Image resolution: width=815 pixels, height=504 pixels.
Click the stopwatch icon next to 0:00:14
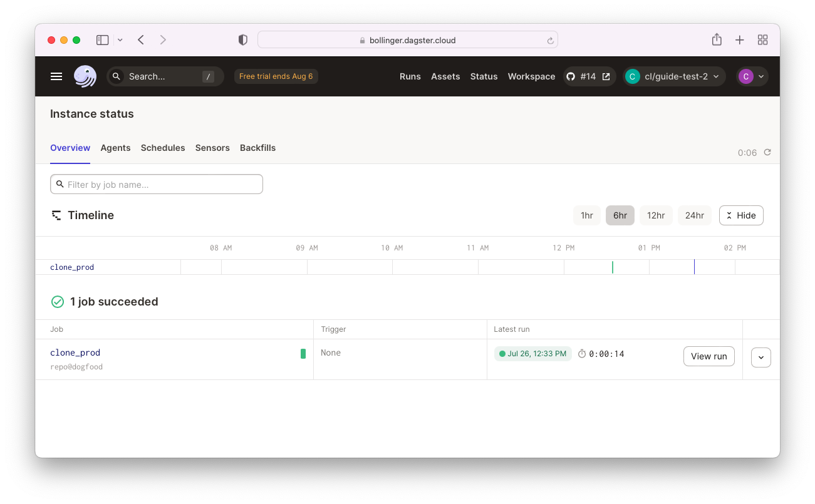click(581, 353)
